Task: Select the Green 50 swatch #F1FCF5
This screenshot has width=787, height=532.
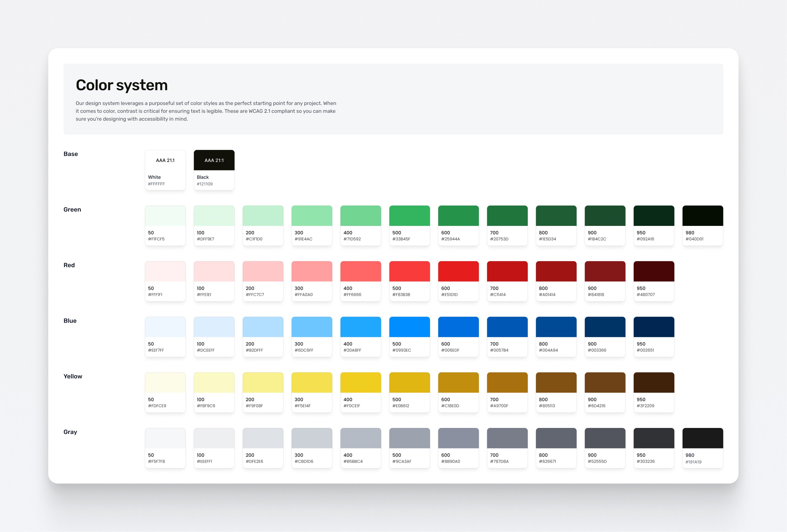Action: [x=165, y=216]
